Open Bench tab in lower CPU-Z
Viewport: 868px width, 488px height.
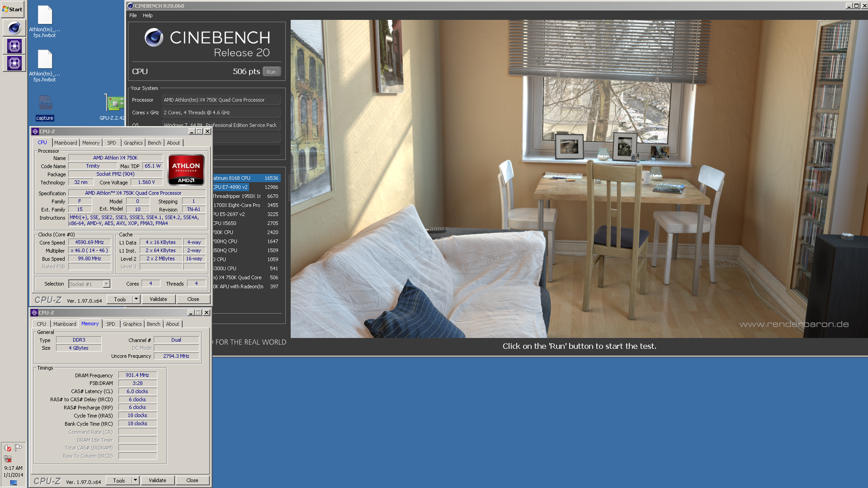coord(154,324)
